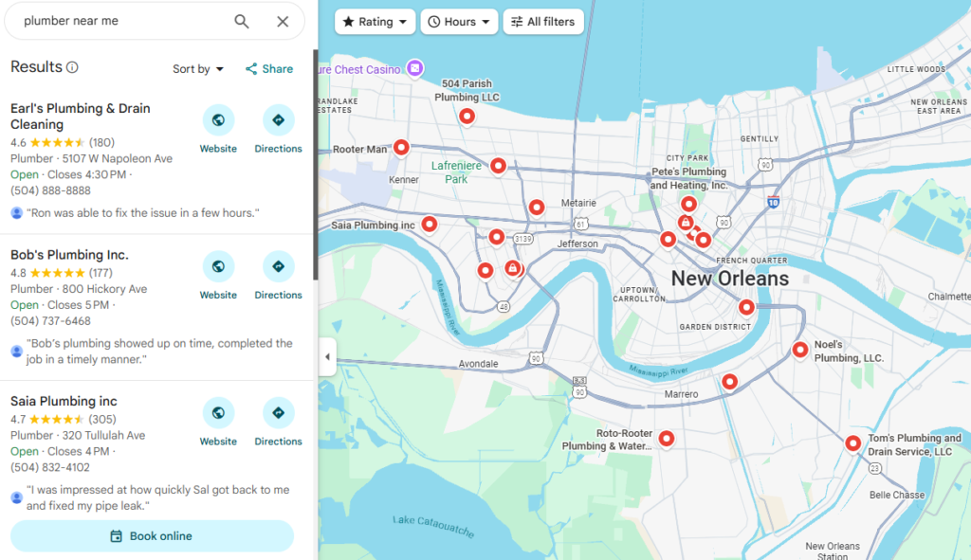Click Bob's 4.8 star rating (177)
971x560 pixels.
pyautogui.click(x=62, y=273)
